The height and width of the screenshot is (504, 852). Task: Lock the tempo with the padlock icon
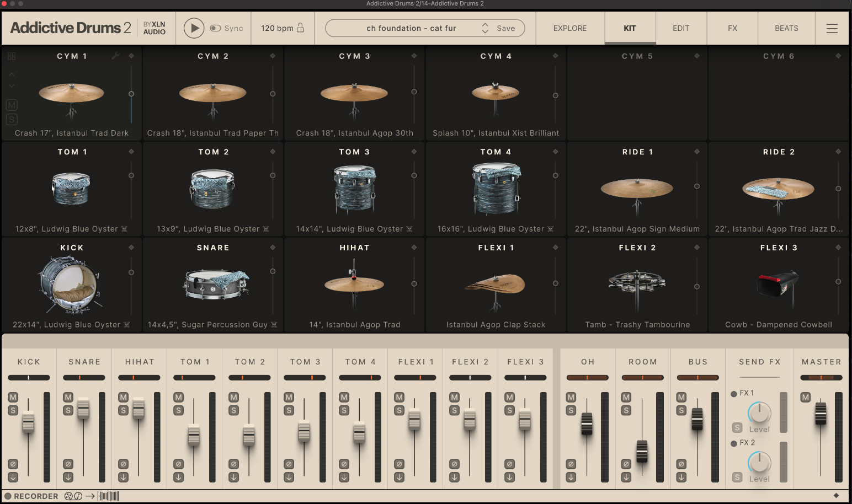tap(300, 28)
